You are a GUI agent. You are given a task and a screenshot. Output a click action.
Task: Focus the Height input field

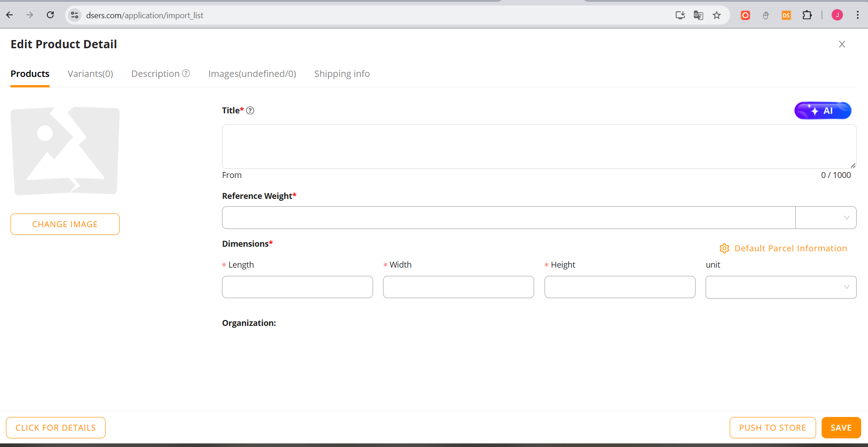[x=620, y=287]
